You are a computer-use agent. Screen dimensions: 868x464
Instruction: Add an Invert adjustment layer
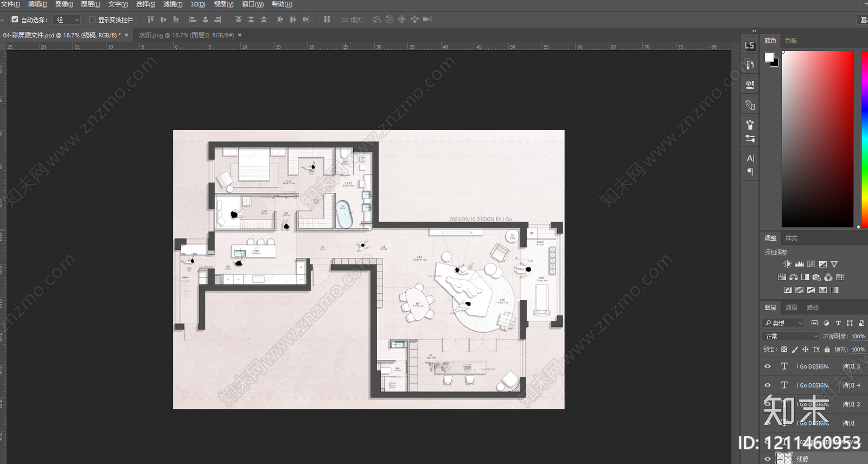click(788, 290)
